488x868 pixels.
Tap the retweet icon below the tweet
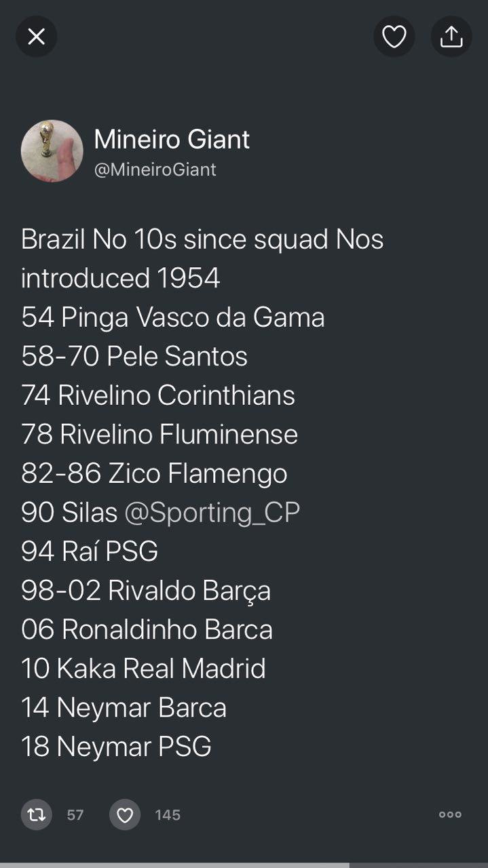[36, 814]
